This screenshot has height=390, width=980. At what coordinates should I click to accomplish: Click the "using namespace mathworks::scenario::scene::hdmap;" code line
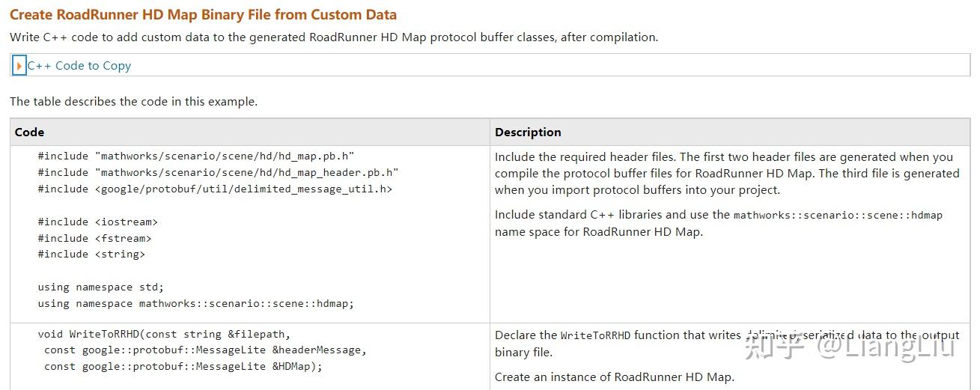195,303
